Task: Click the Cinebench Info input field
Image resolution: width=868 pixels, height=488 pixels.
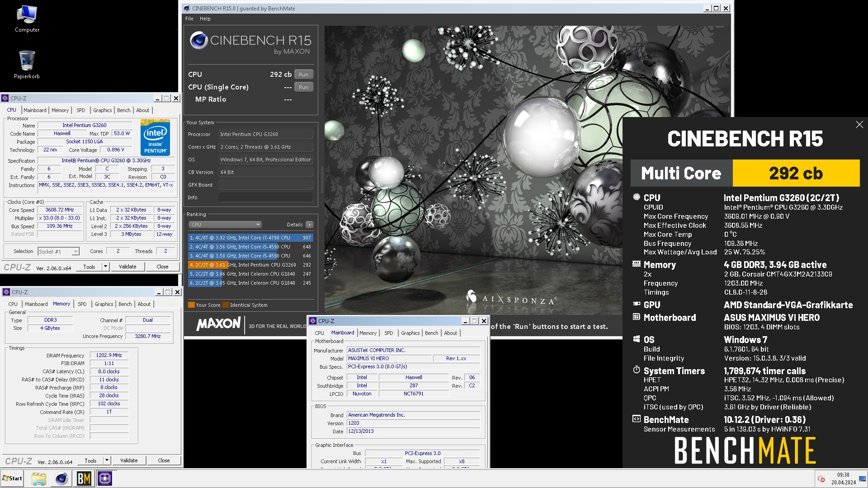Action: coord(265,197)
